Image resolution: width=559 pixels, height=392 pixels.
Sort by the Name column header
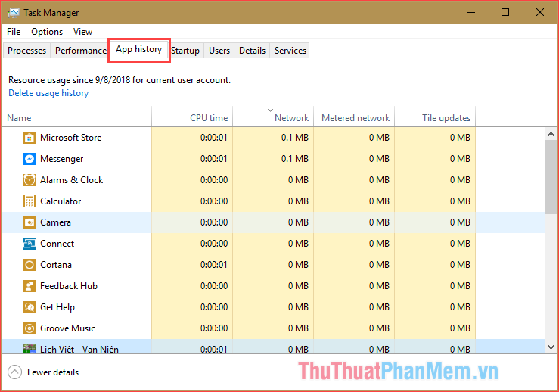(77, 118)
